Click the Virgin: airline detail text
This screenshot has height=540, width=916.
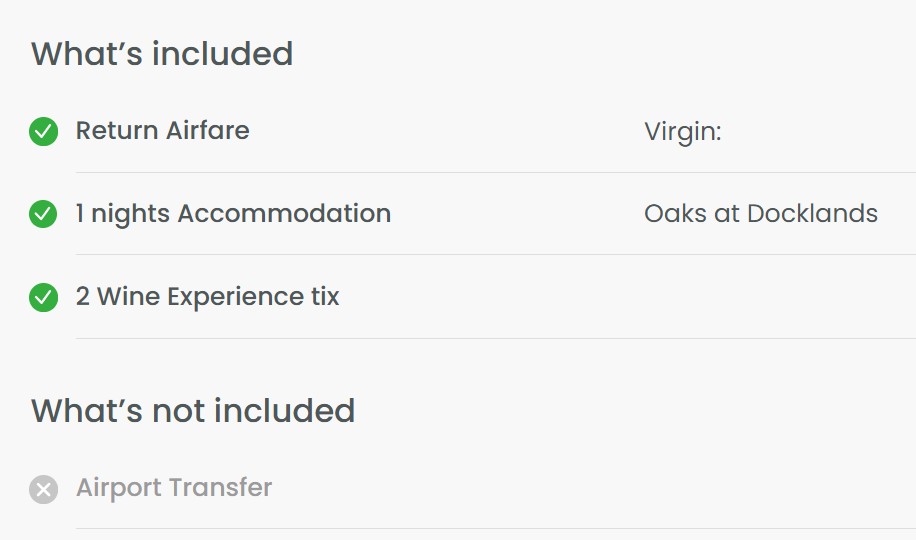point(682,132)
